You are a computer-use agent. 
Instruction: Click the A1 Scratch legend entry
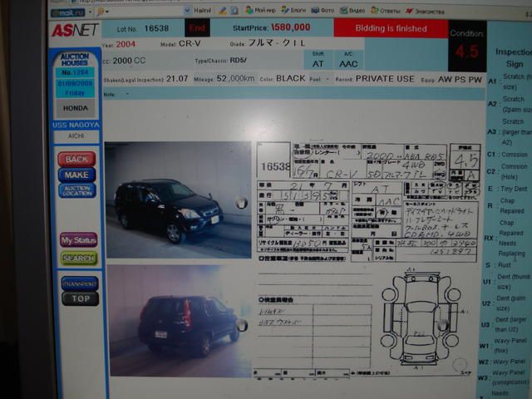(x=510, y=81)
